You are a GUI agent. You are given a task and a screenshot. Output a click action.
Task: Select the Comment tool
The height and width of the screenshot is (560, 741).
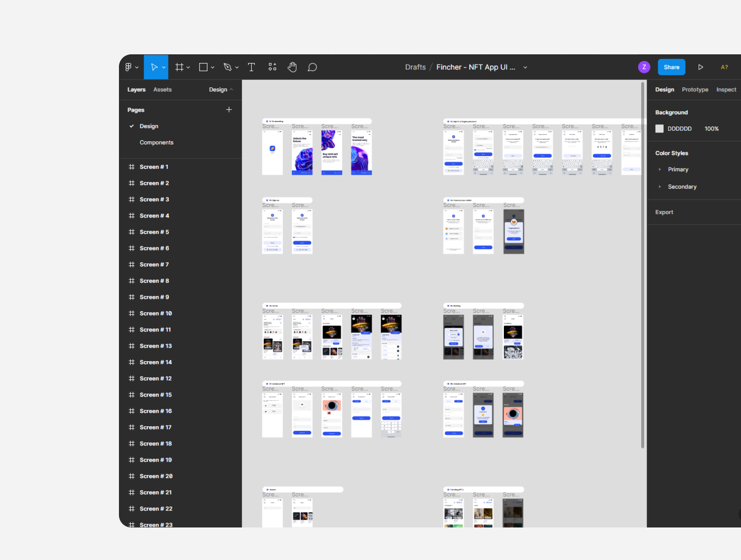click(x=312, y=67)
